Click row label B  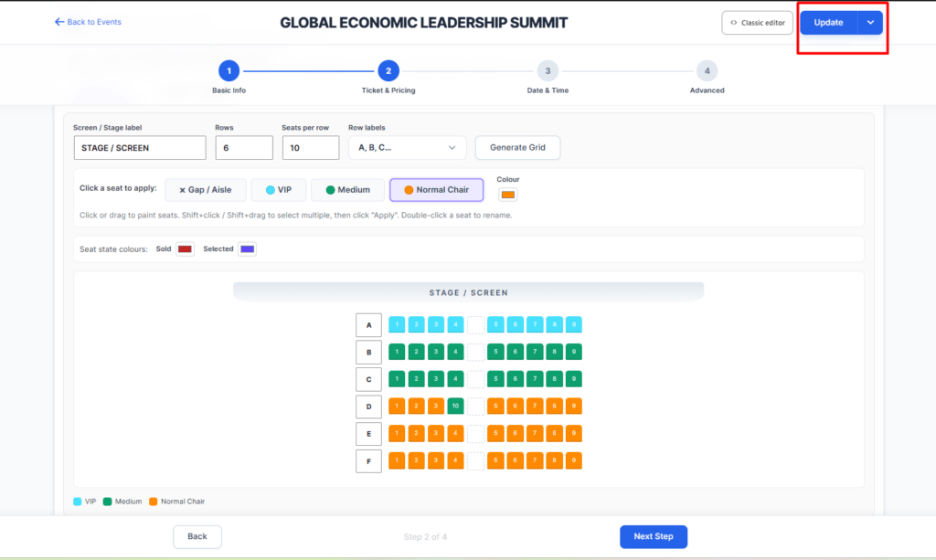coord(369,353)
